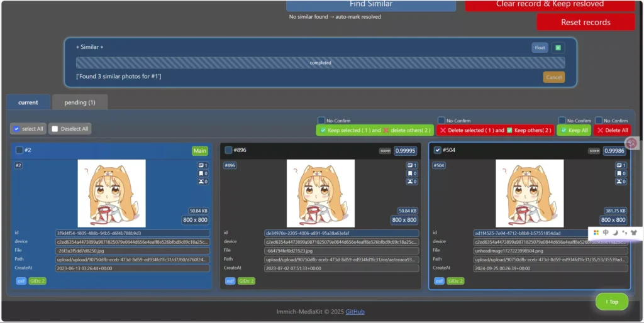Click the Float button in Similar panel
This screenshot has height=323, width=644.
[540, 48]
